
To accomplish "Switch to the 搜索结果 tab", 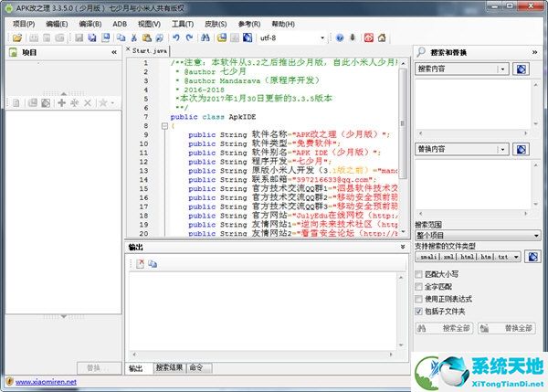I will coord(168,367).
